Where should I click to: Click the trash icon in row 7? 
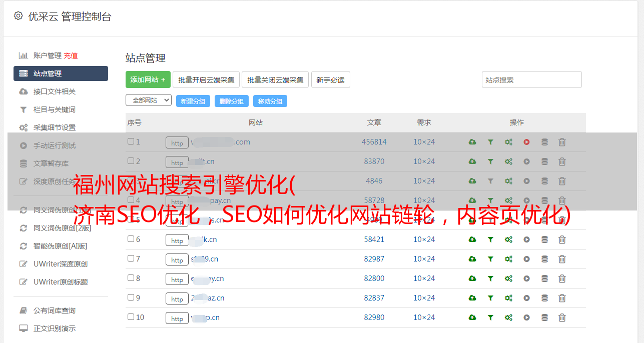[x=562, y=259]
